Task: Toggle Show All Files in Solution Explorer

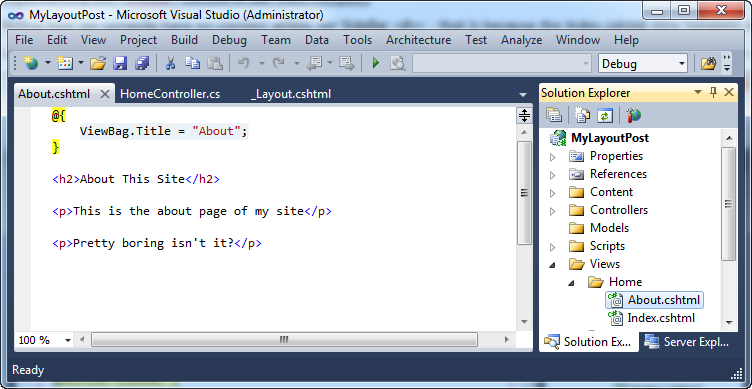Action: tap(582, 115)
